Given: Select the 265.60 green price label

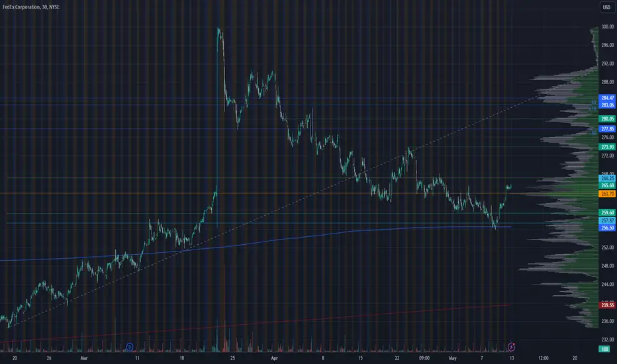Looking at the screenshot, I should pyautogui.click(x=607, y=185).
